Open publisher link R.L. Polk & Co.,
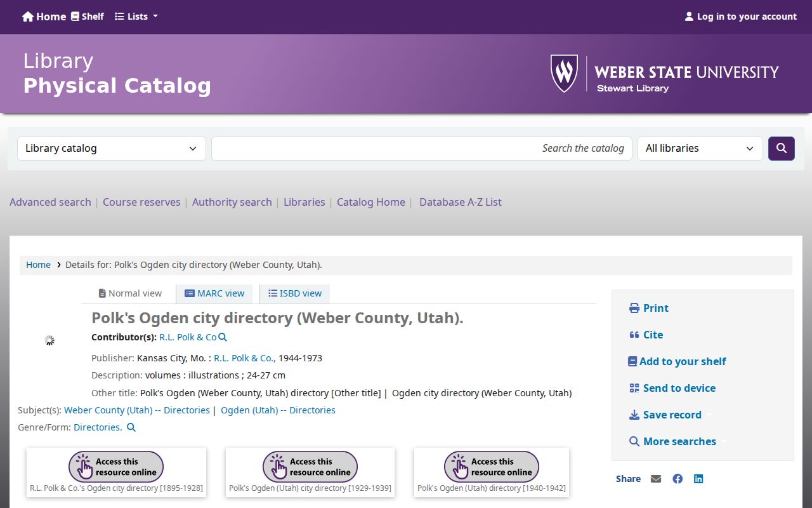812x508 pixels. tap(245, 358)
